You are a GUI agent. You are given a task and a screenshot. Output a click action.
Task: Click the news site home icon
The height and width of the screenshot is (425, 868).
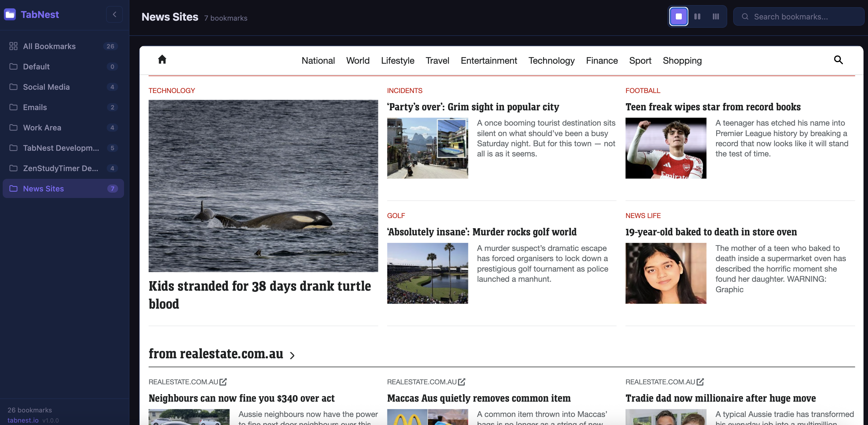pos(162,60)
